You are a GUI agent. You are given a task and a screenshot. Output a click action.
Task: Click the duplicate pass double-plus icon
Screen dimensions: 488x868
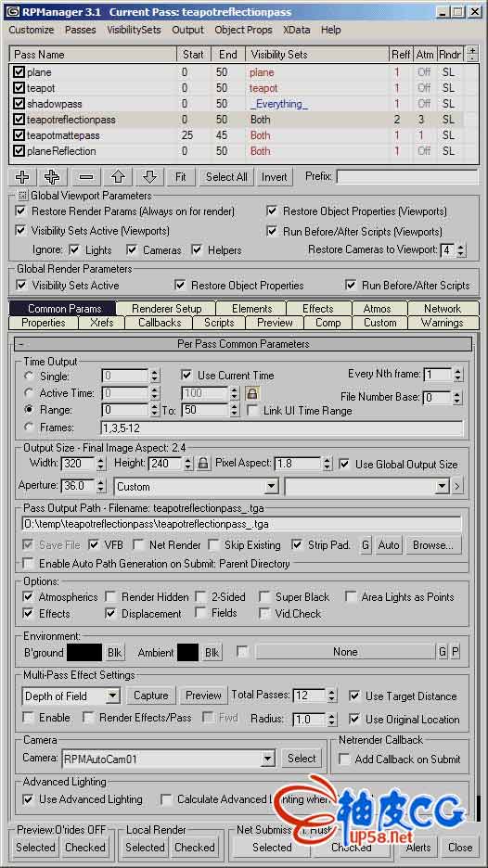click(x=54, y=177)
